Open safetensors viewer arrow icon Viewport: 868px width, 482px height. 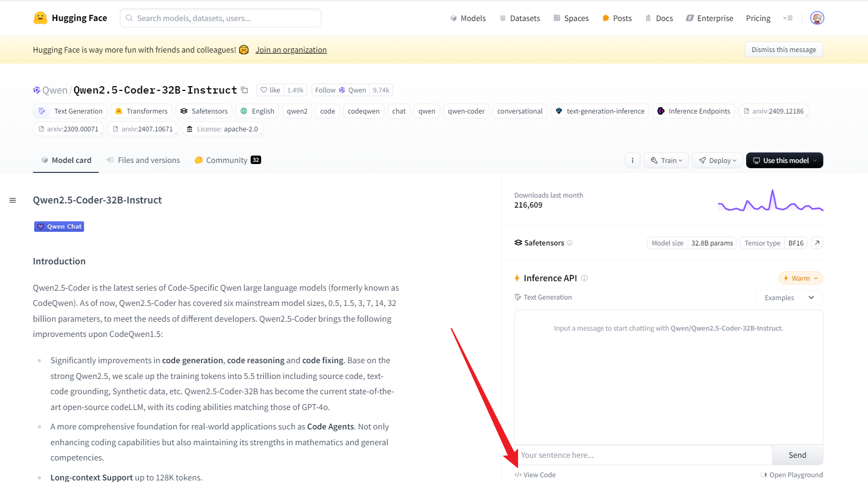(817, 243)
